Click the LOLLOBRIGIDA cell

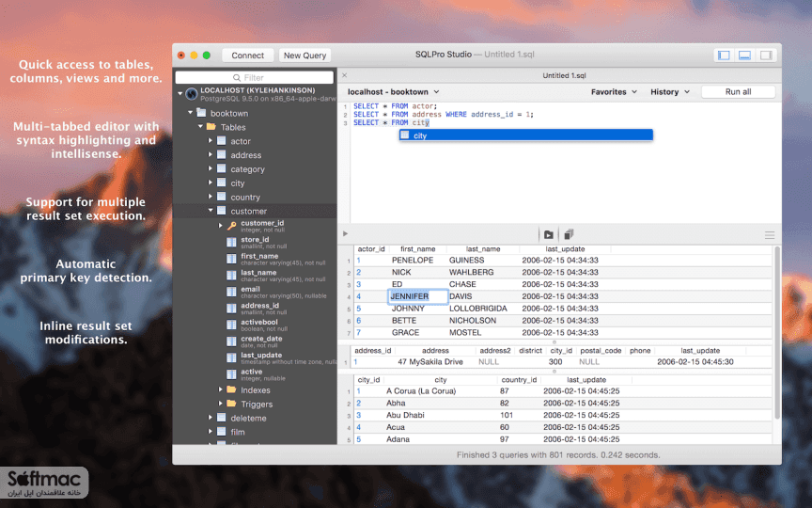point(478,309)
